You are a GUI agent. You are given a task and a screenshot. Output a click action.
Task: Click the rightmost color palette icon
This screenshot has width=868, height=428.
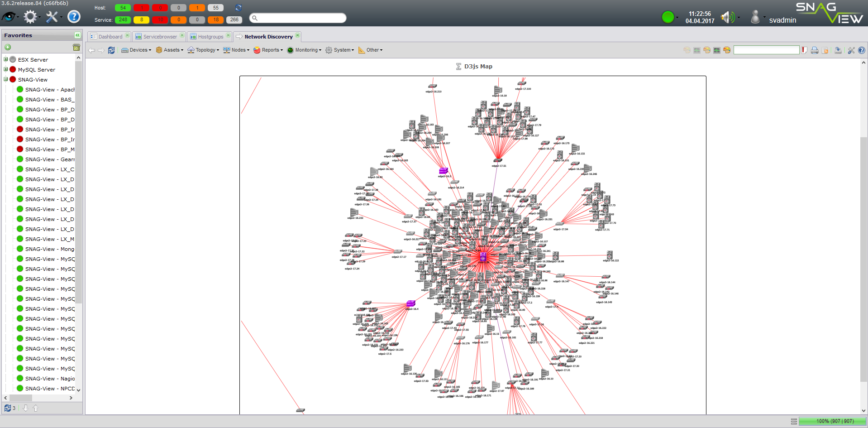tap(727, 50)
